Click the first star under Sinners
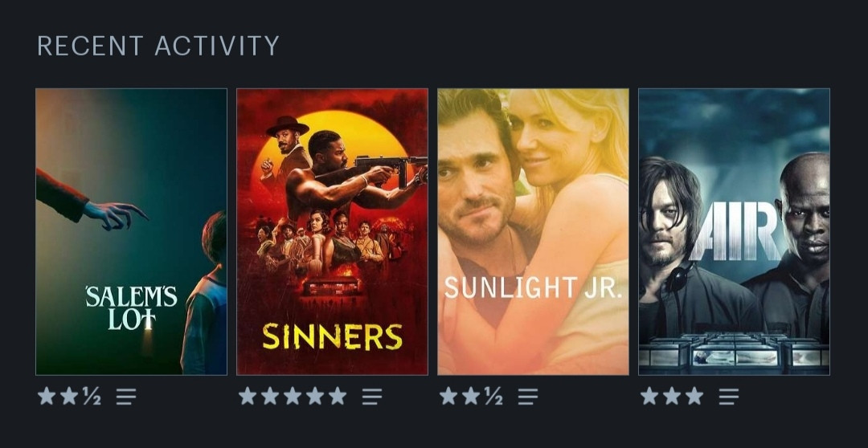 (248, 396)
